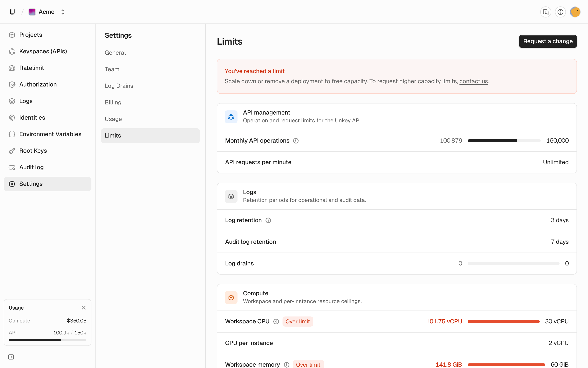Click the API management section icon
The image size is (588, 368).
pos(231,117)
